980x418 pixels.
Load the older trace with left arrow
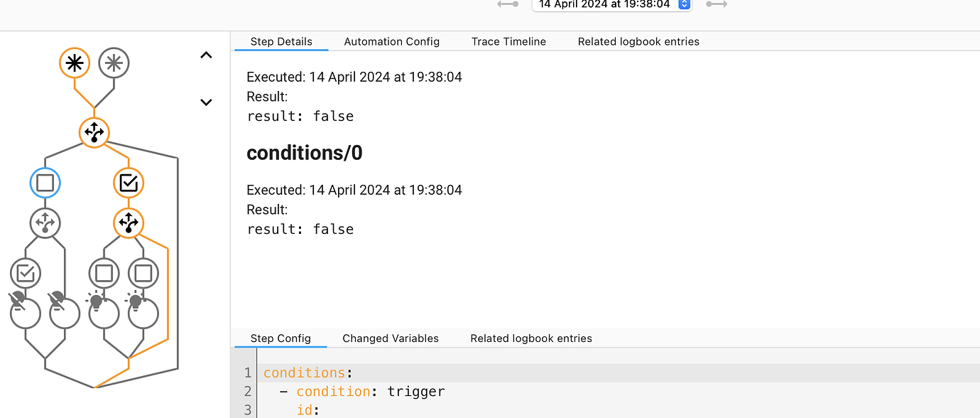(x=508, y=4)
